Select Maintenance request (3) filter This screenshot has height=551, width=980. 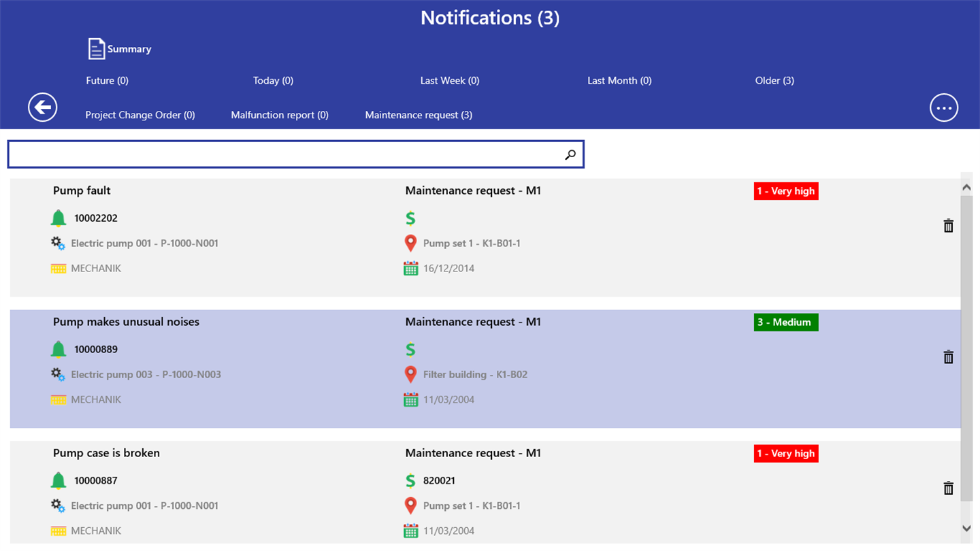coord(419,115)
